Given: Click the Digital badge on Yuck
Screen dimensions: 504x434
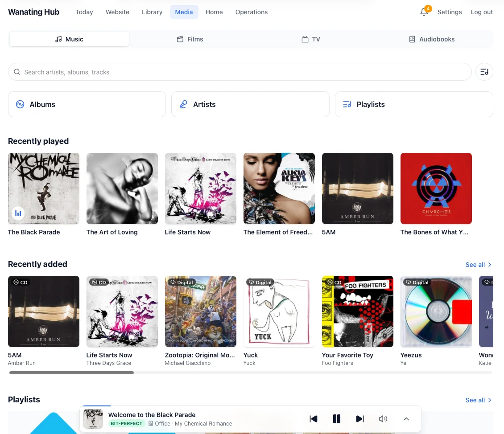Looking at the screenshot, I should [x=260, y=282].
